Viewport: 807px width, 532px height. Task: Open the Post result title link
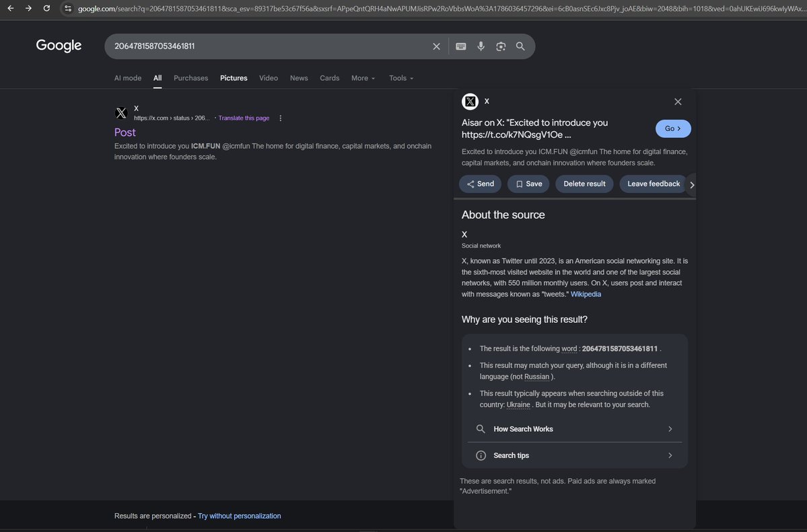[x=125, y=132]
